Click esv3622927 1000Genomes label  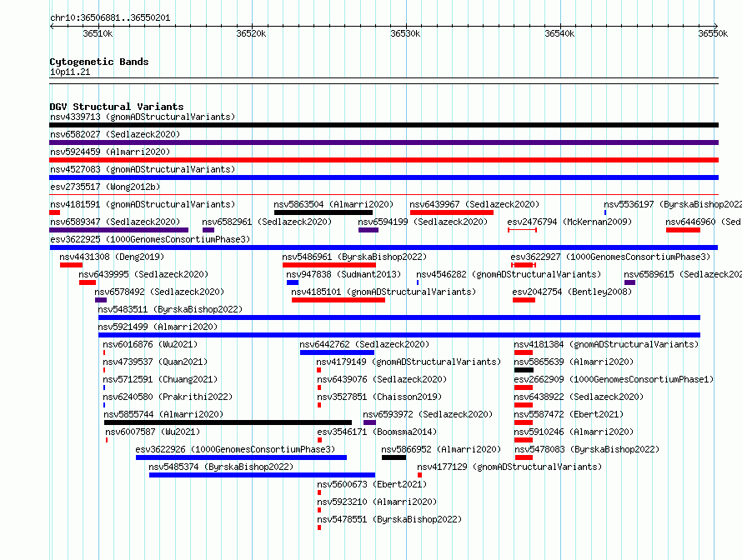click(x=610, y=257)
